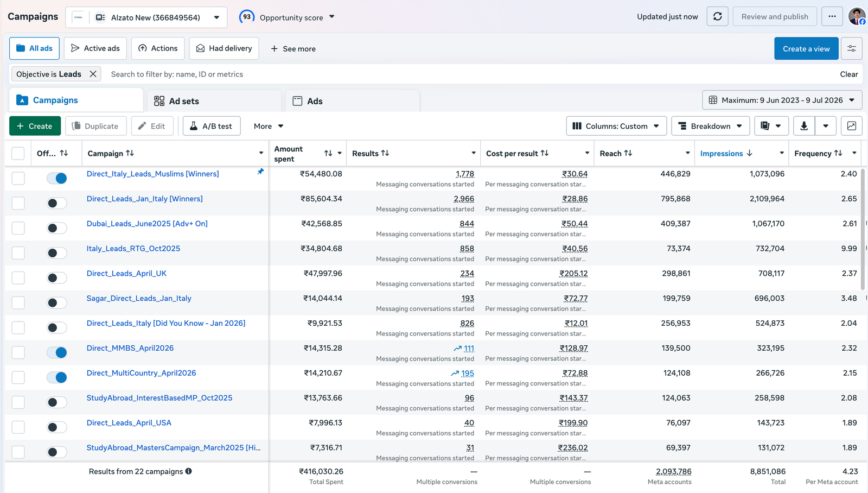The height and width of the screenshot is (493, 868).
Task: Click the A/B test flask button
Action: tap(212, 126)
